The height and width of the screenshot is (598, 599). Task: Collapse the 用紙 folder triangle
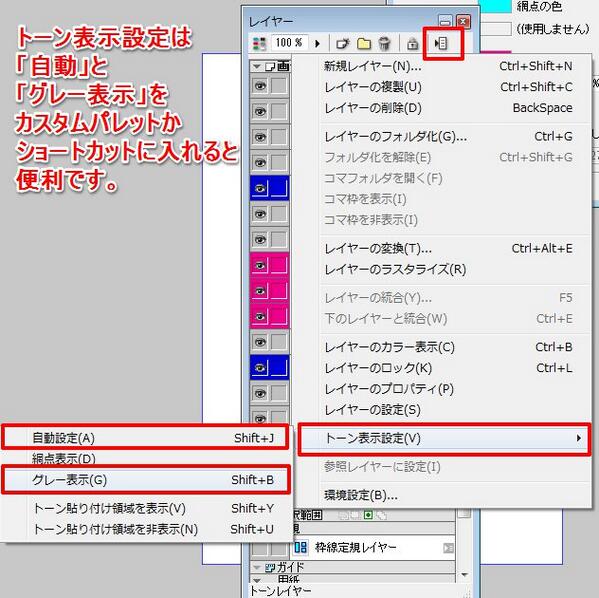257,580
